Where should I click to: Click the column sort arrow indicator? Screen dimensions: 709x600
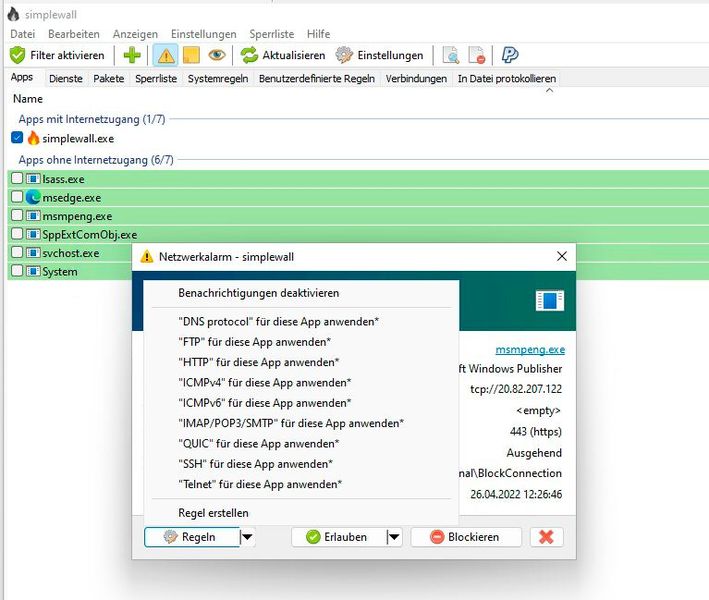tap(549, 90)
